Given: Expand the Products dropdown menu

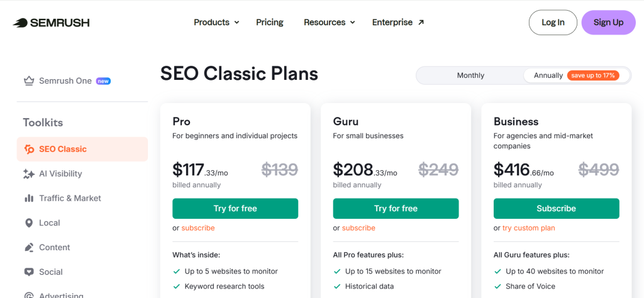Looking at the screenshot, I should pos(216,23).
